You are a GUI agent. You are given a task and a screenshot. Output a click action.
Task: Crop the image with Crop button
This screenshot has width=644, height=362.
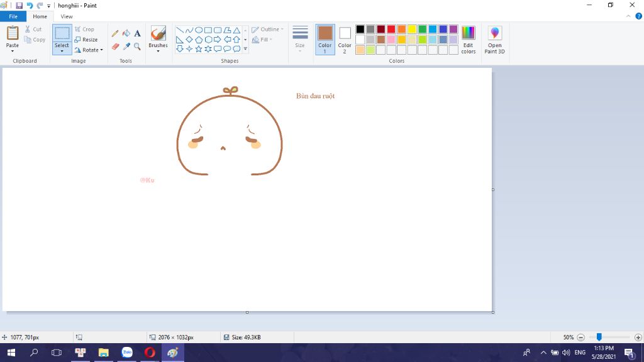click(85, 29)
